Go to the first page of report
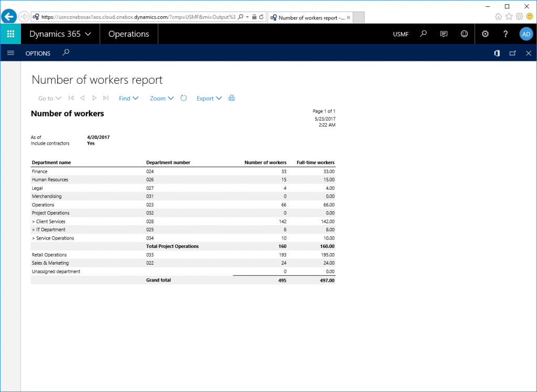 coord(71,98)
